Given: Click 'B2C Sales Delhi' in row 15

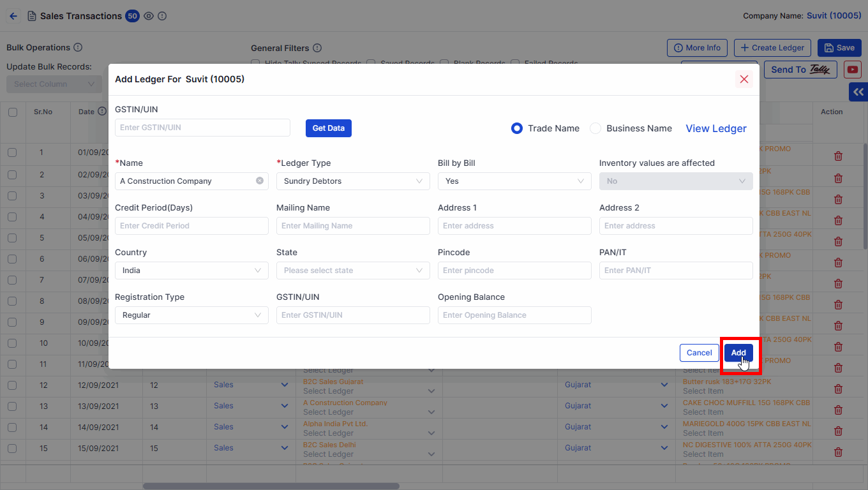Looking at the screenshot, I should click(329, 445).
